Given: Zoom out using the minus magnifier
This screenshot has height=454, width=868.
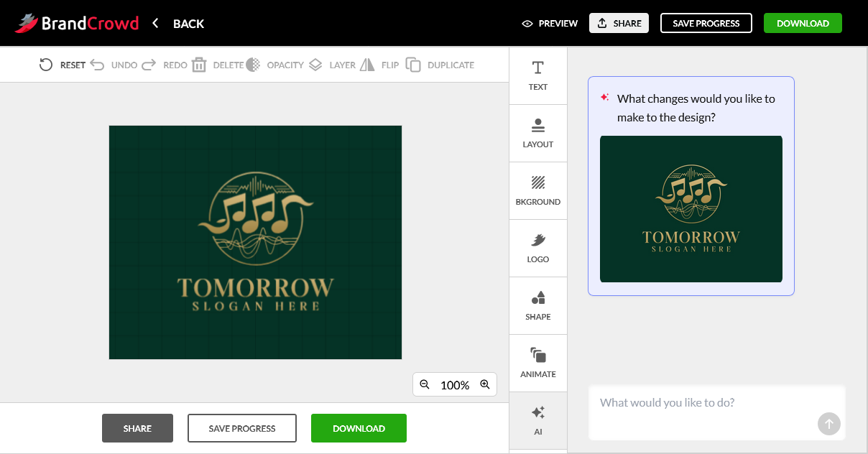Looking at the screenshot, I should click(425, 384).
